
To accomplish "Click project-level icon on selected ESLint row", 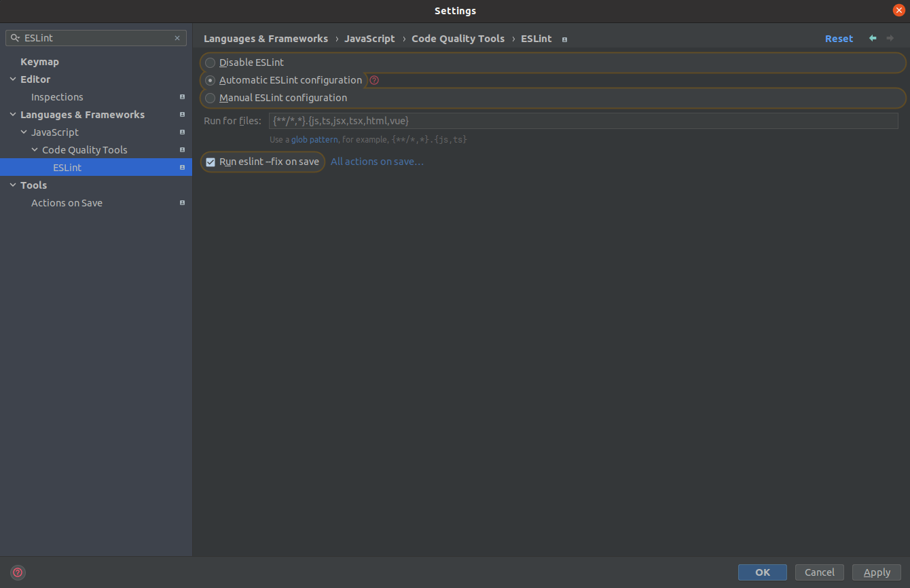I will (182, 168).
